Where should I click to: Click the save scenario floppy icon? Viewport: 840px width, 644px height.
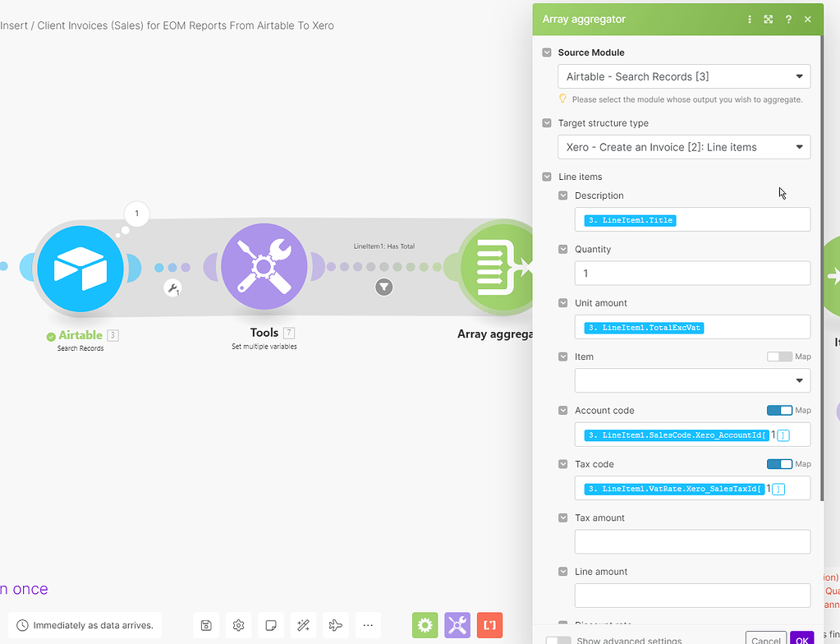point(205,625)
